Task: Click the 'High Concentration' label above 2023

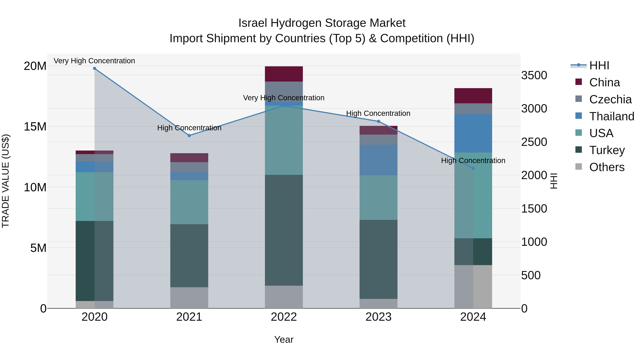Action: pyautogui.click(x=378, y=113)
